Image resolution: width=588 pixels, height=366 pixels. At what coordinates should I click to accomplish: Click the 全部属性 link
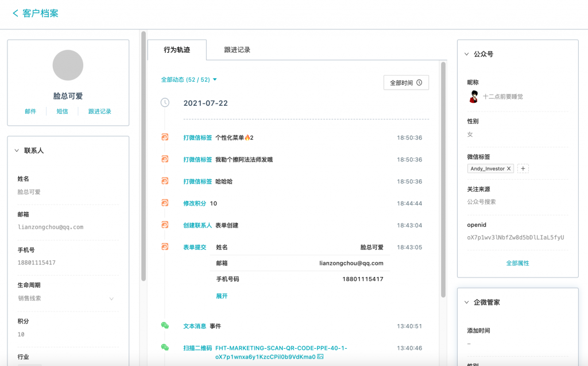(x=517, y=263)
